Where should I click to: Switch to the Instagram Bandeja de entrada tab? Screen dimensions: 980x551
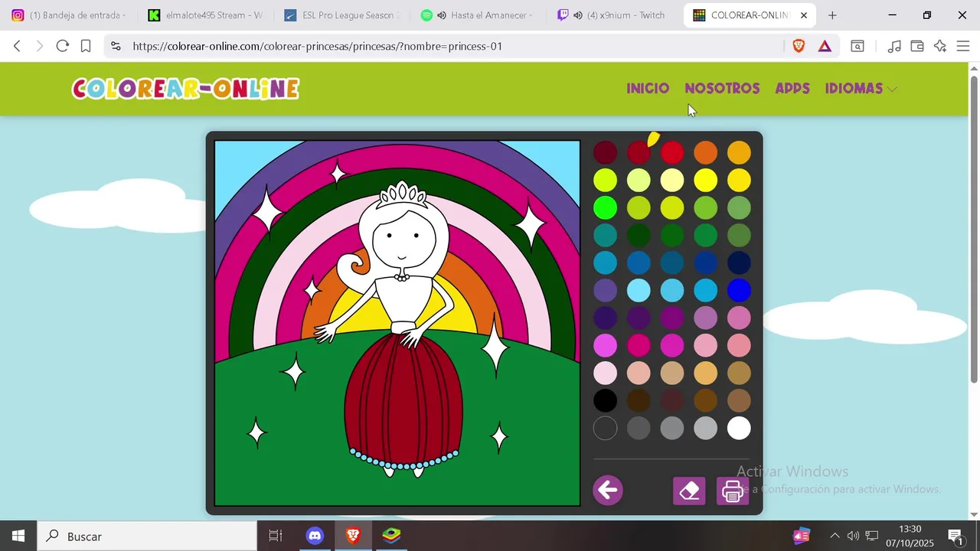coord(69,15)
